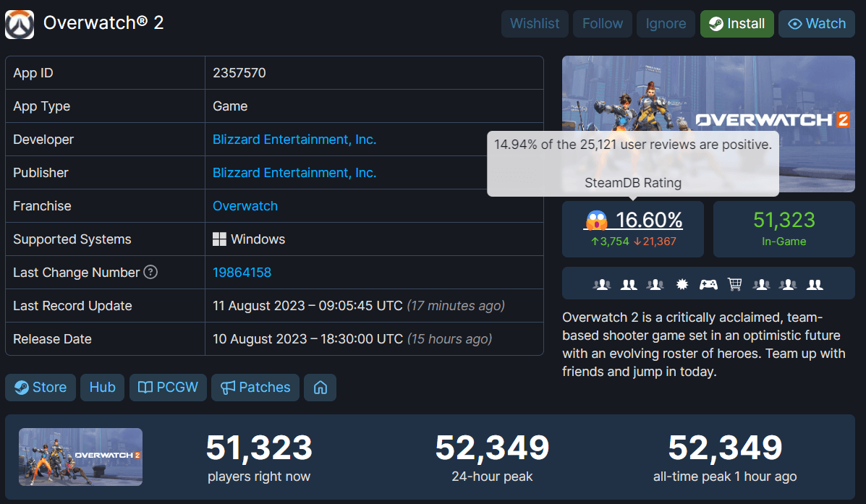This screenshot has height=504, width=866.
Task: Click the Last Change Number label
Action: (x=76, y=272)
